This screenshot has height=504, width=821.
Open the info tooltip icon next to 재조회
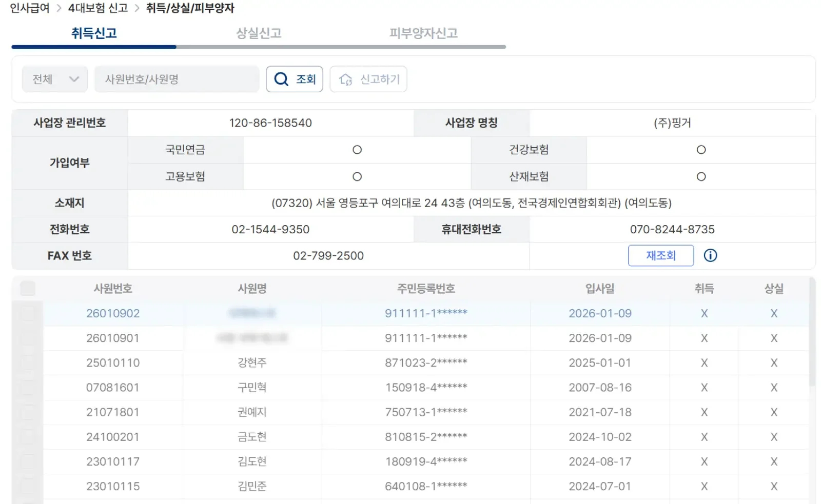[x=710, y=255]
